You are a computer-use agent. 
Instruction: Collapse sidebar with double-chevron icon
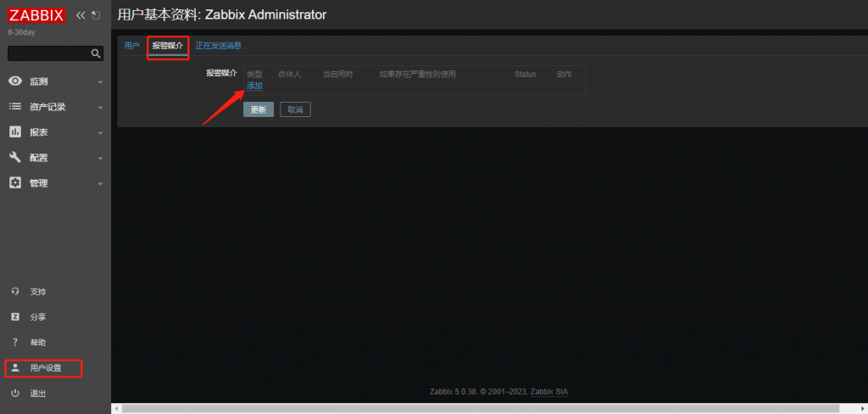pos(81,15)
